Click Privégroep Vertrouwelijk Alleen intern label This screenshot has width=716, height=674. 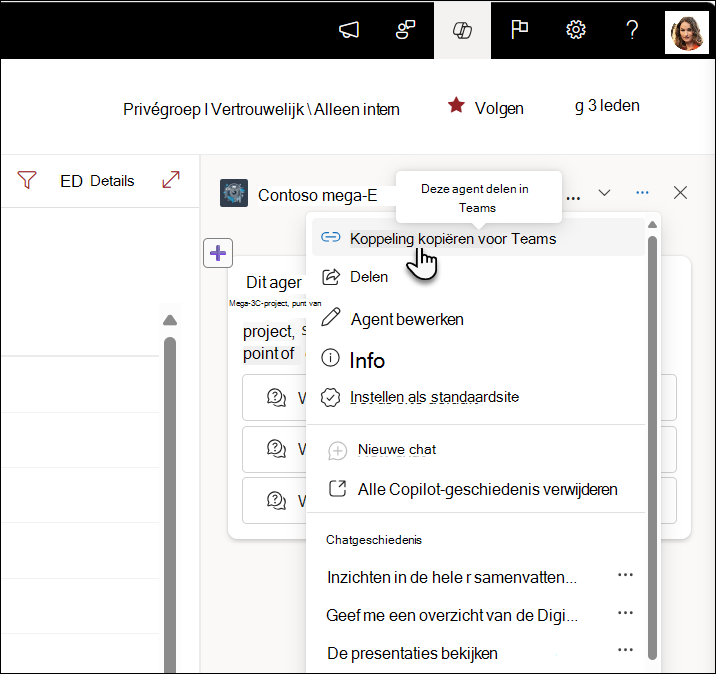coord(261,110)
